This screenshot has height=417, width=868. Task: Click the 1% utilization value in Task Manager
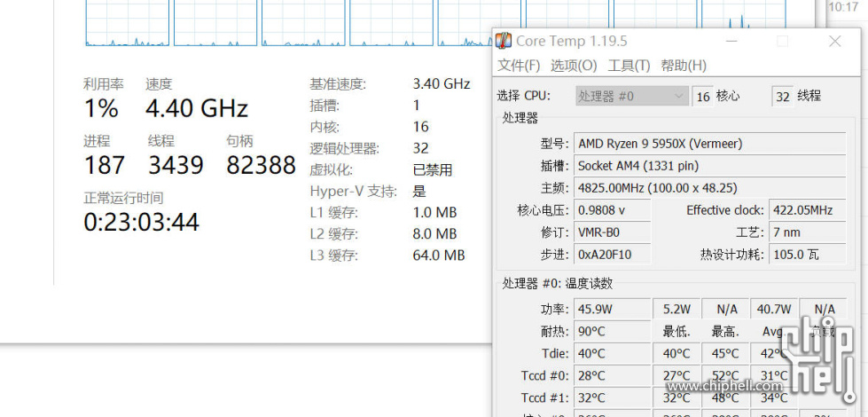101,108
